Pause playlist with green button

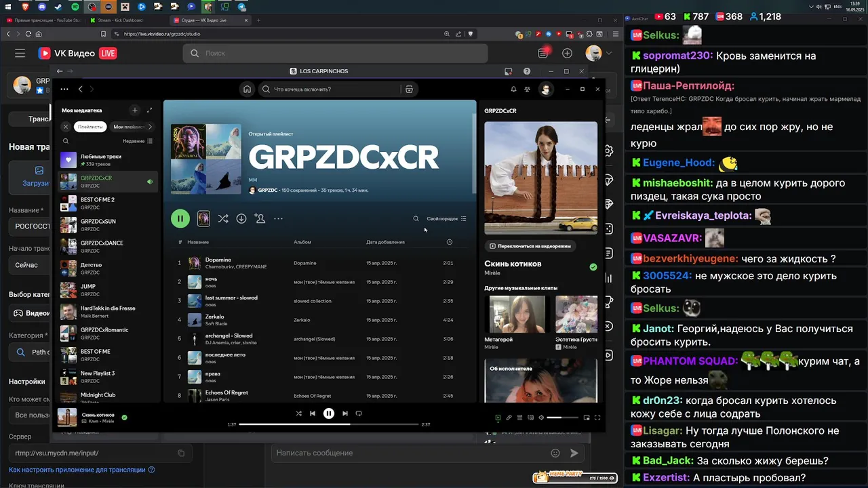pyautogui.click(x=180, y=218)
